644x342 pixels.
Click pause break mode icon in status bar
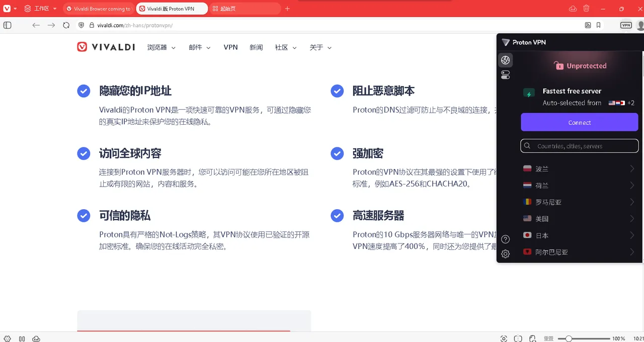22,338
